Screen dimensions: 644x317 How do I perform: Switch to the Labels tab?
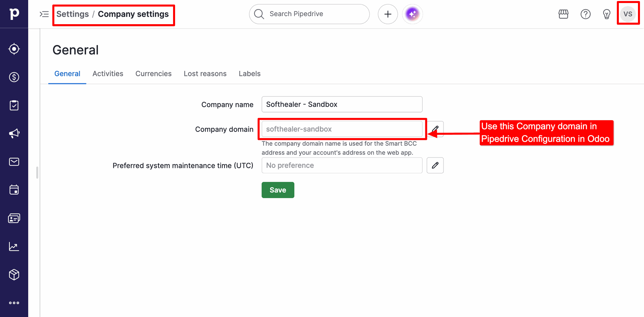[x=250, y=74]
